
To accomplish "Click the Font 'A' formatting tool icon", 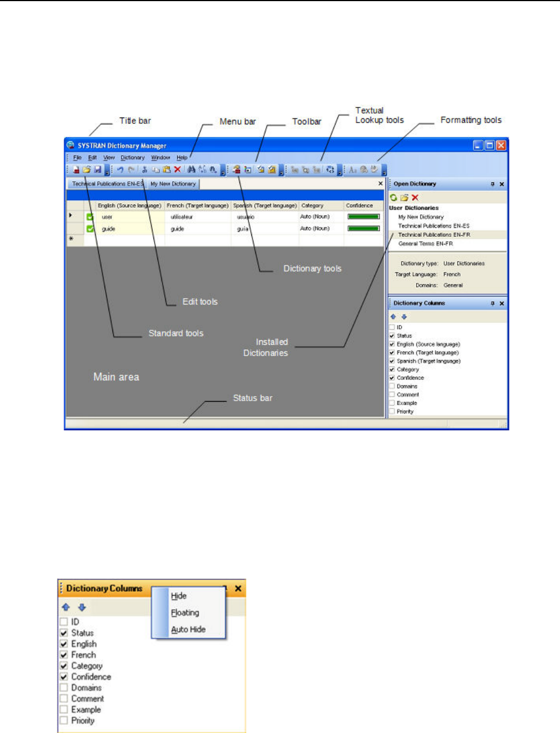I will point(353,169).
